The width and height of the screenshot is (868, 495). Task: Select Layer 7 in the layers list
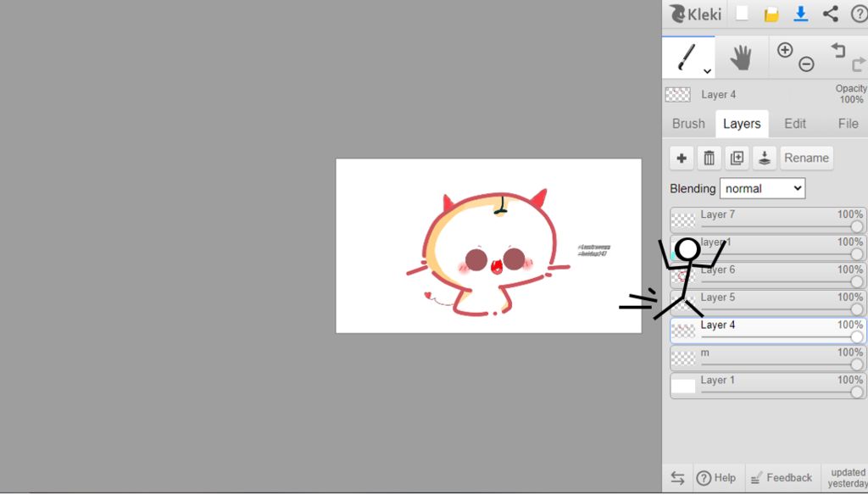pos(768,220)
